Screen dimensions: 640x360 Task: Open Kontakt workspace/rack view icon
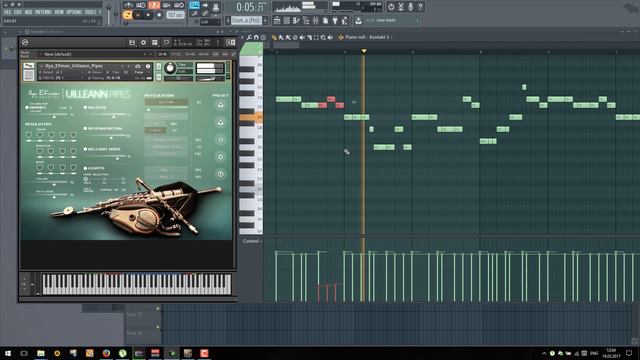(155, 42)
